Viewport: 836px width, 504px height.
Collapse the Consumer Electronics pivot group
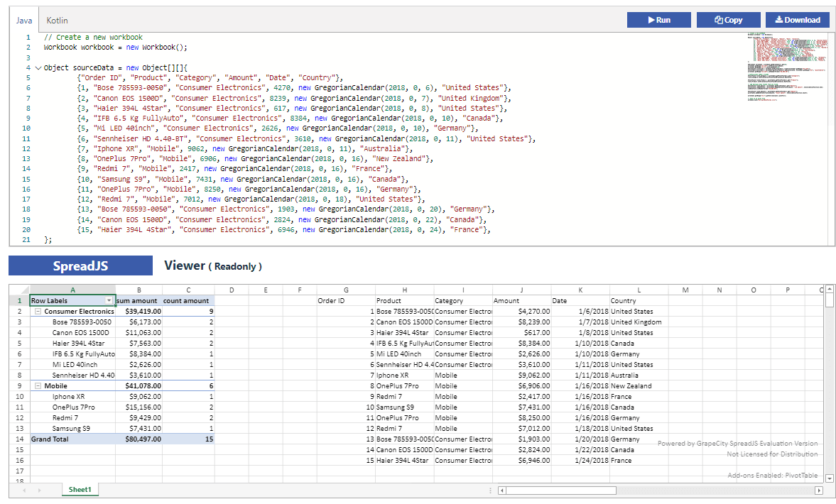pos(38,311)
